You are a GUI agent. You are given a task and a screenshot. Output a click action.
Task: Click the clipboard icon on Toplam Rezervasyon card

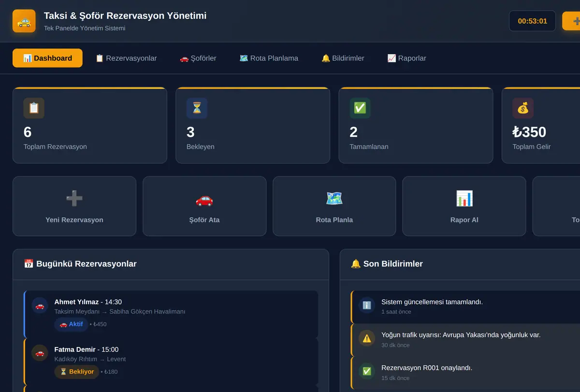point(34,108)
